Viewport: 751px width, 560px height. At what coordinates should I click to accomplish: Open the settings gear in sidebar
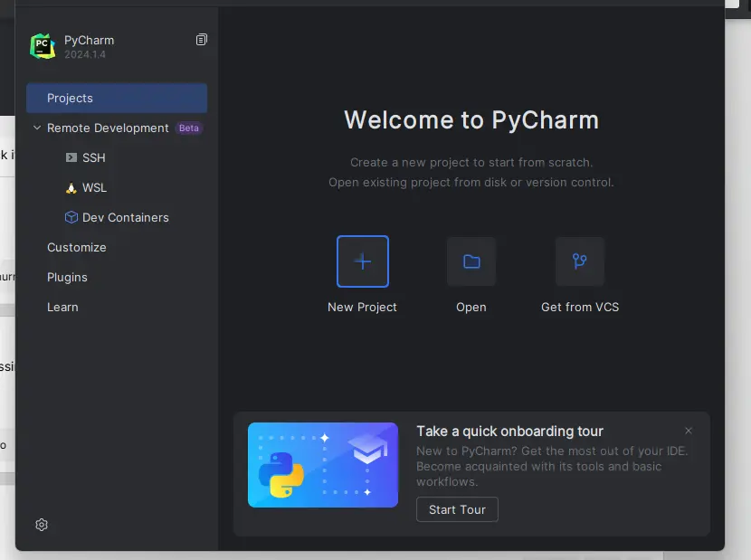coord(42,525)
